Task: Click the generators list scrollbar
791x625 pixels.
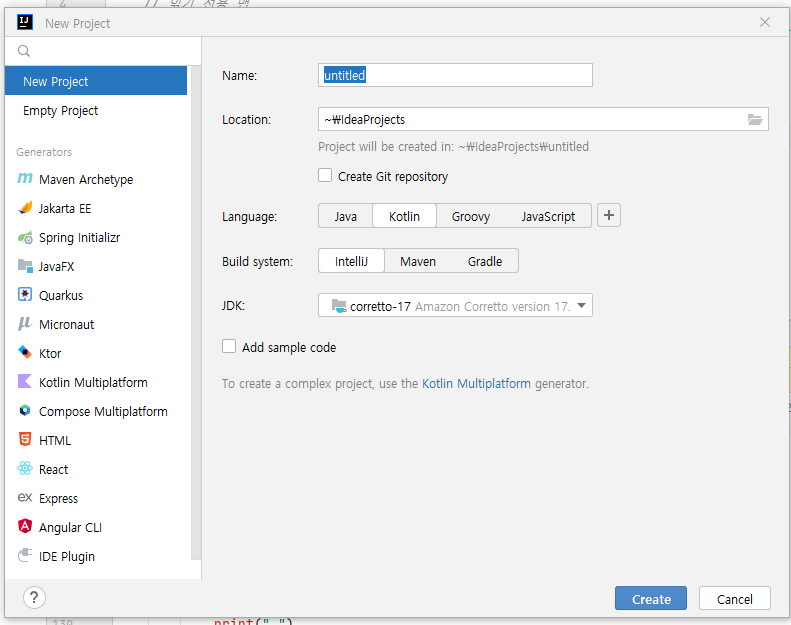Action: pos(196,313)
